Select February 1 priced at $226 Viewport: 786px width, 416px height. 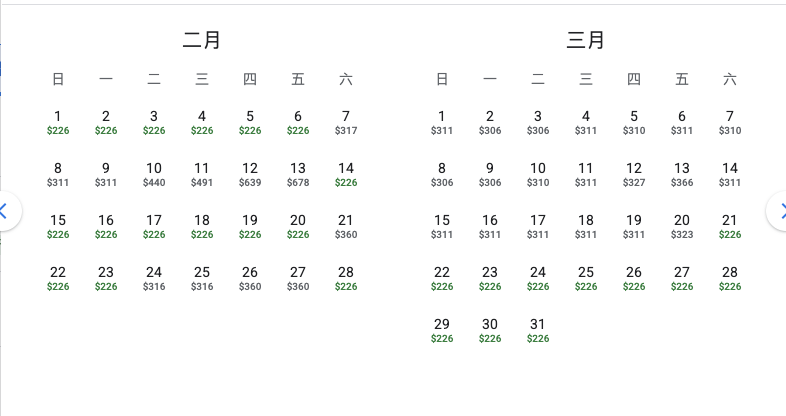point(58,122)
